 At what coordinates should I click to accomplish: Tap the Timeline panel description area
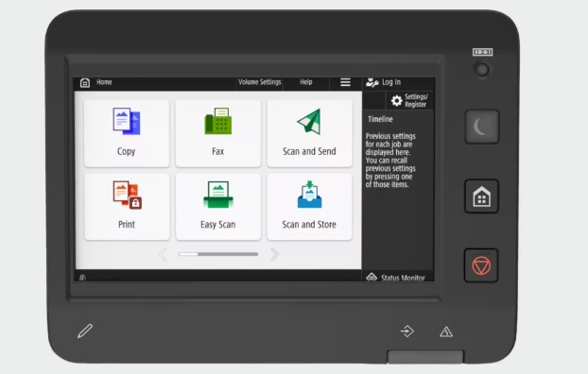(390, 160)
